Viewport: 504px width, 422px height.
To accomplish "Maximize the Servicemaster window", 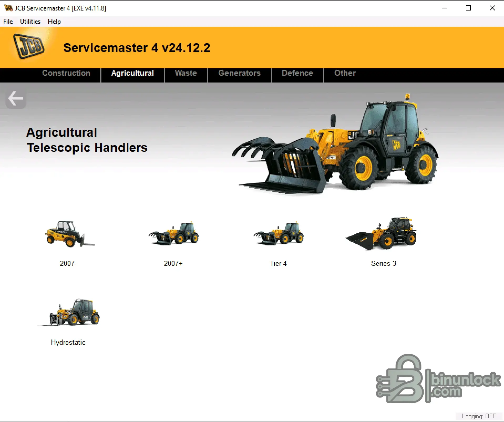I will [x=468, y=8].
